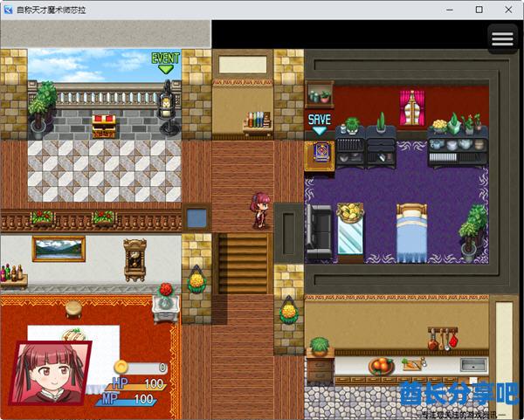The width and height of the screenshot is (524, 420).
Task: Close the game window
Action: click(508, 10)
